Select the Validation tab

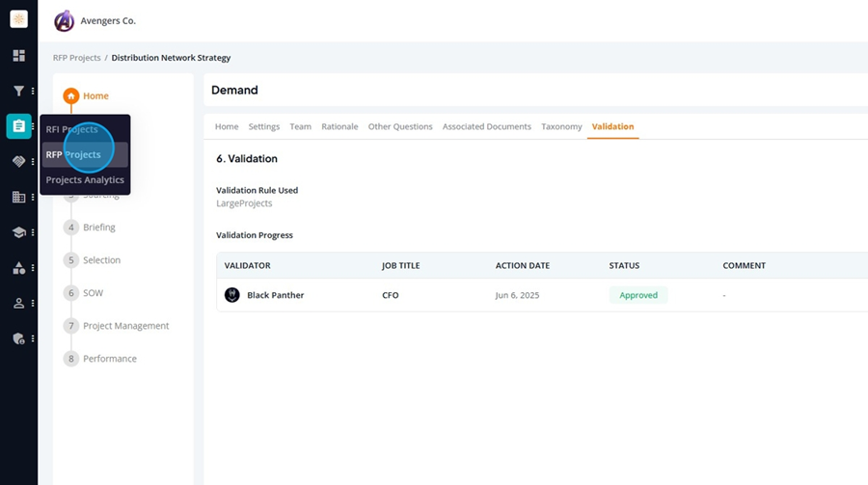[x=612, y=126]
